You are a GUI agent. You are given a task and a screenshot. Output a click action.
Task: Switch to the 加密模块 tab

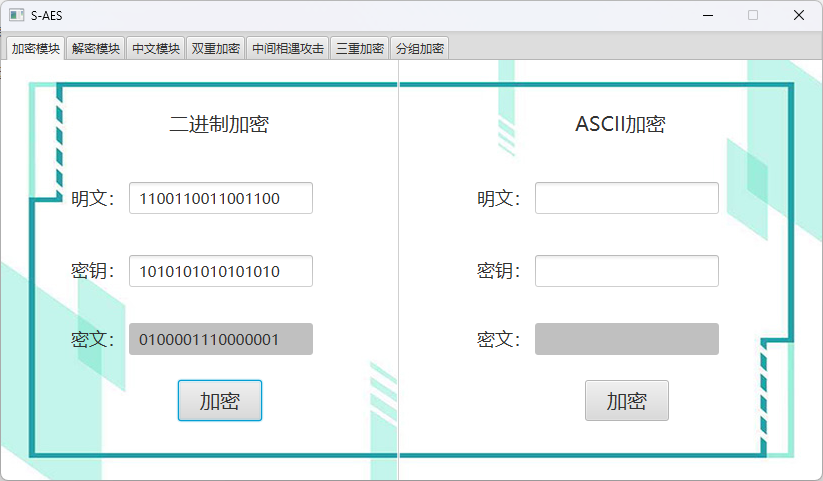click(x=35, y=48)
